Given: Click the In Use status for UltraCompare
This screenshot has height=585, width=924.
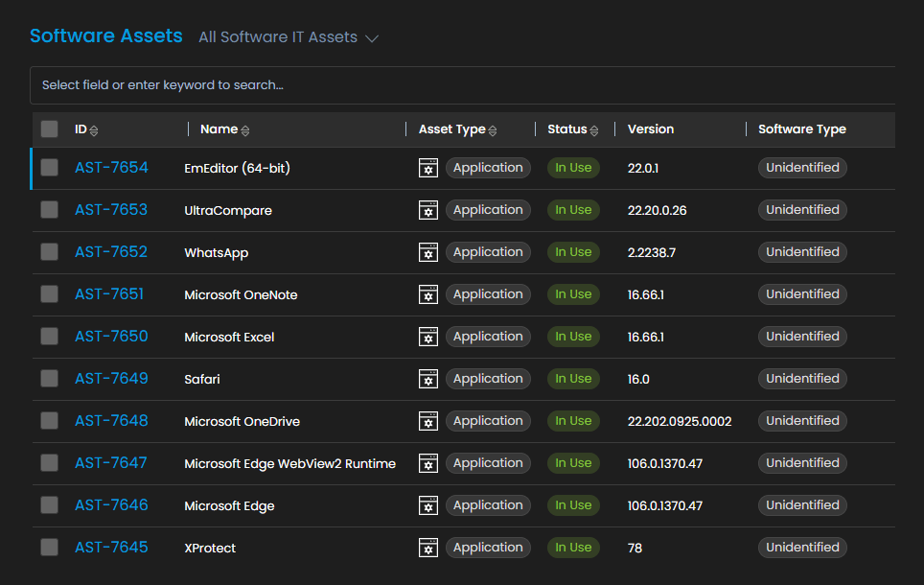Looking at the screenshot, I should click(x=573, y=209).
